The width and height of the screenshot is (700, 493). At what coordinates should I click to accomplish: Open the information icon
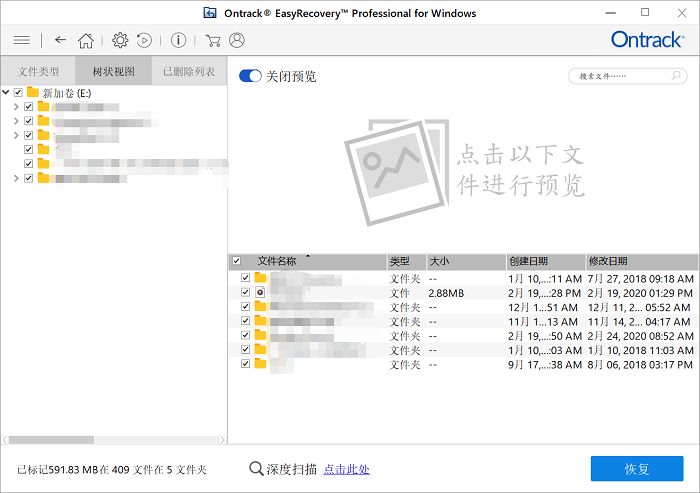[x=178, y=40]
